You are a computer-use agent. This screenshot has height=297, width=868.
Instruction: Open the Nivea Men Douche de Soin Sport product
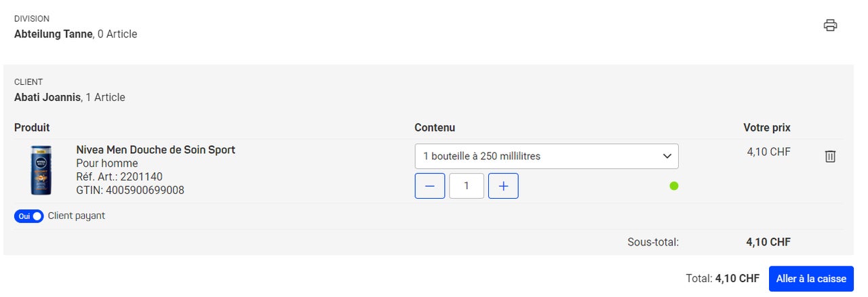click(156, 150)
